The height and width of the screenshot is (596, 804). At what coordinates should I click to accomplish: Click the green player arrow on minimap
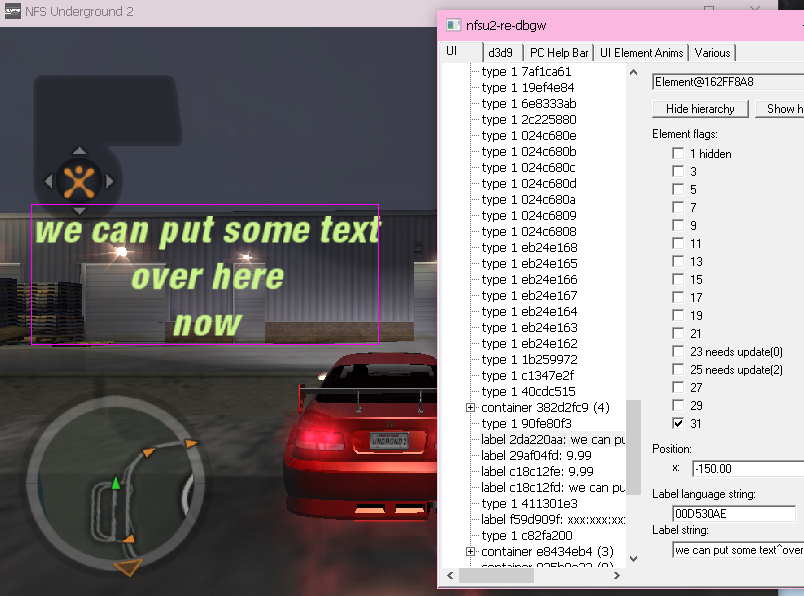click(x=116, y=484)
